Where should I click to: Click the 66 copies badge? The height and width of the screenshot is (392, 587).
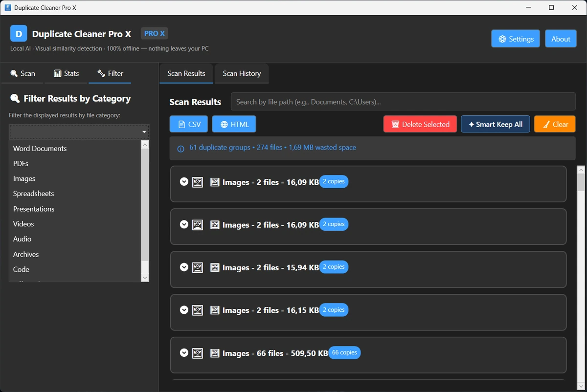[344, 352]
